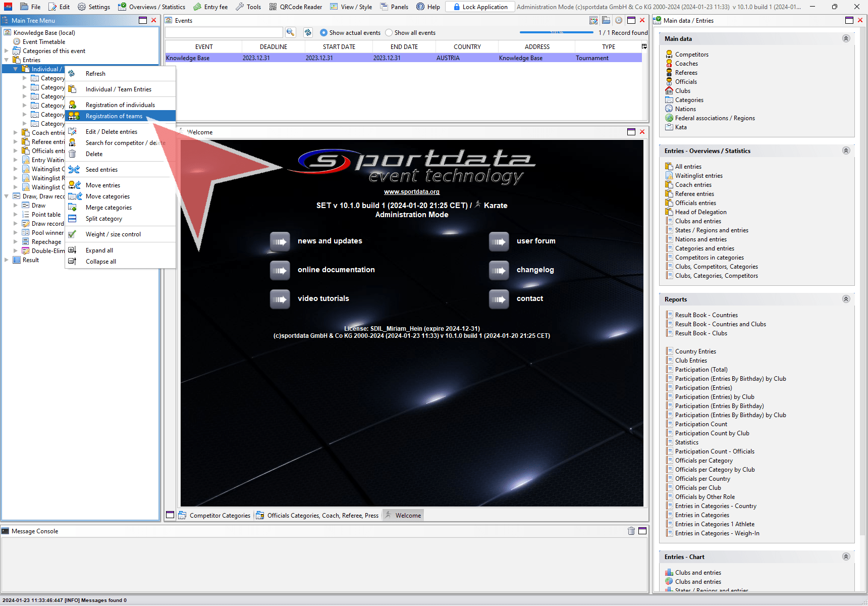Image resolution: width=868 pixels, height=606 pixels.
Task: Open Result Book - Countries report
Action: 706,315
